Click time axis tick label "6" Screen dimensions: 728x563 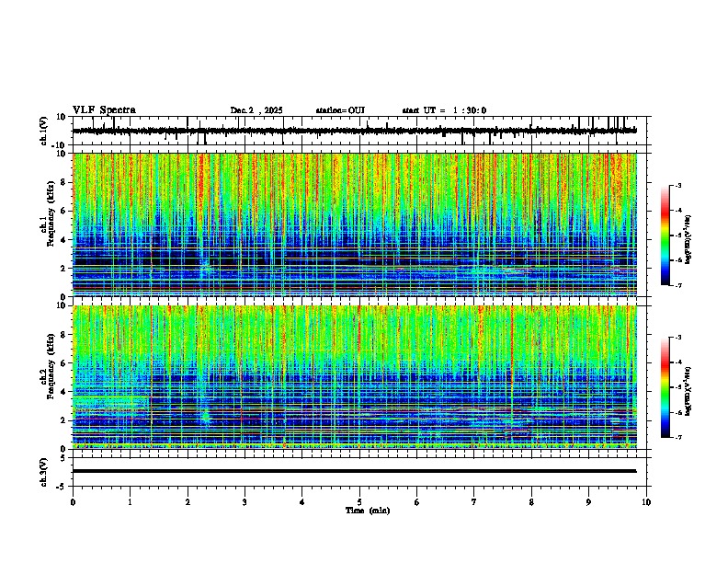pos(417,502)
